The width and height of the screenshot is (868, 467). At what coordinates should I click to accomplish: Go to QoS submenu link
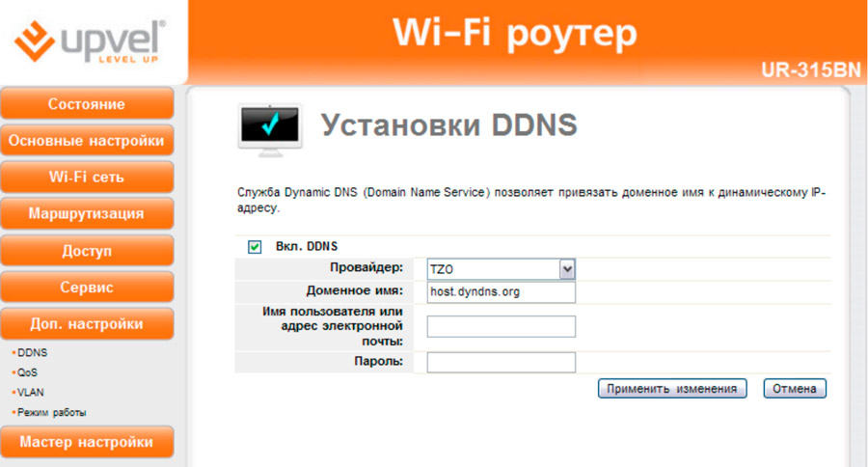click(27, 372)
